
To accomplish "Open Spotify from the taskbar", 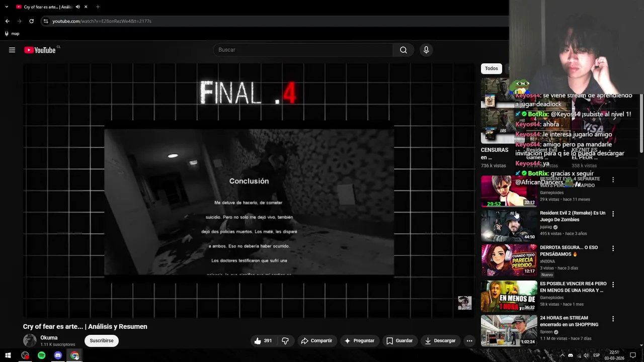I will (41, 355).
